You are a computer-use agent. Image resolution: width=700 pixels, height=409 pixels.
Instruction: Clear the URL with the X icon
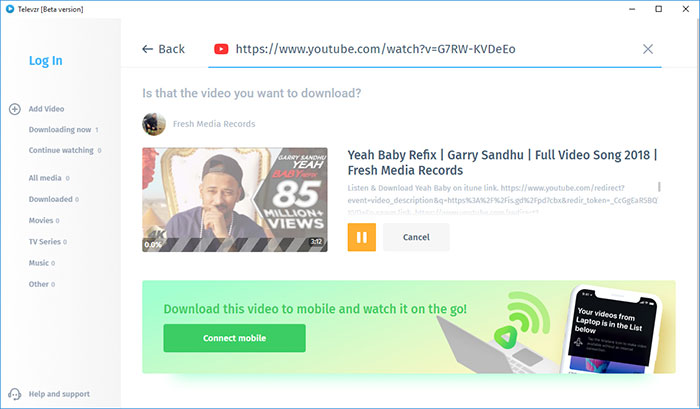[648, 49]
